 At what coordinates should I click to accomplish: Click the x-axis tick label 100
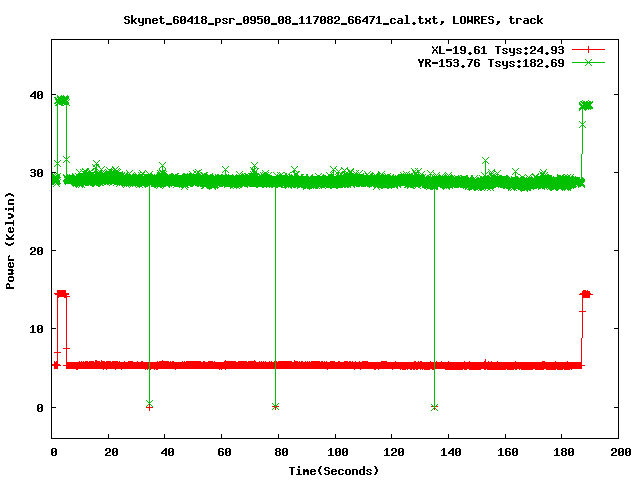coord(338,452)
